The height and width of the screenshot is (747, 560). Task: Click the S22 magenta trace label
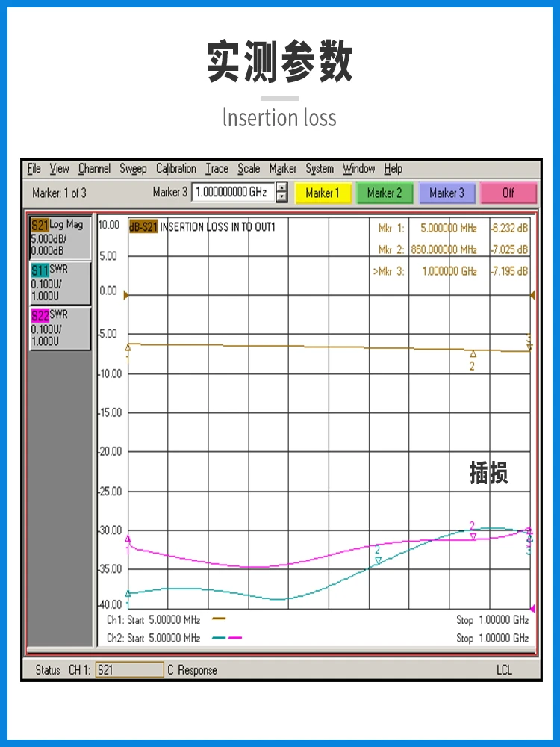(40, 315)
